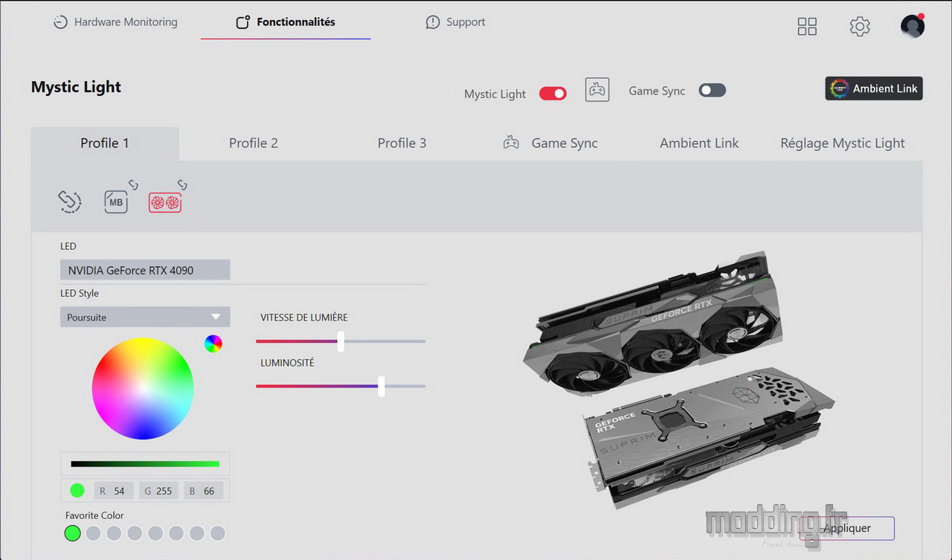
Task: Expand the LED Style dropdown showing Poursuite
Action: pos(145,317)
